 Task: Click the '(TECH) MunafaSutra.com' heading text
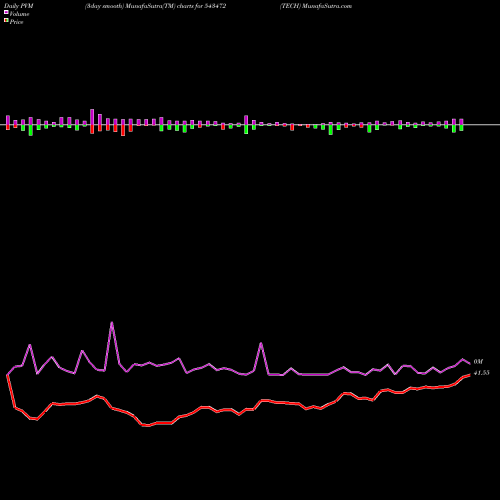coord(316,6)
